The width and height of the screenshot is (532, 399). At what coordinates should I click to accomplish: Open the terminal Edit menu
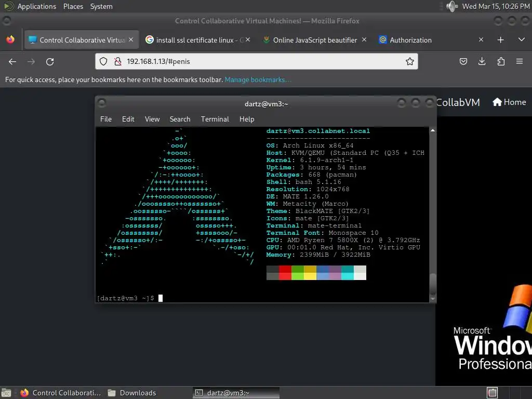pos(128,119)
